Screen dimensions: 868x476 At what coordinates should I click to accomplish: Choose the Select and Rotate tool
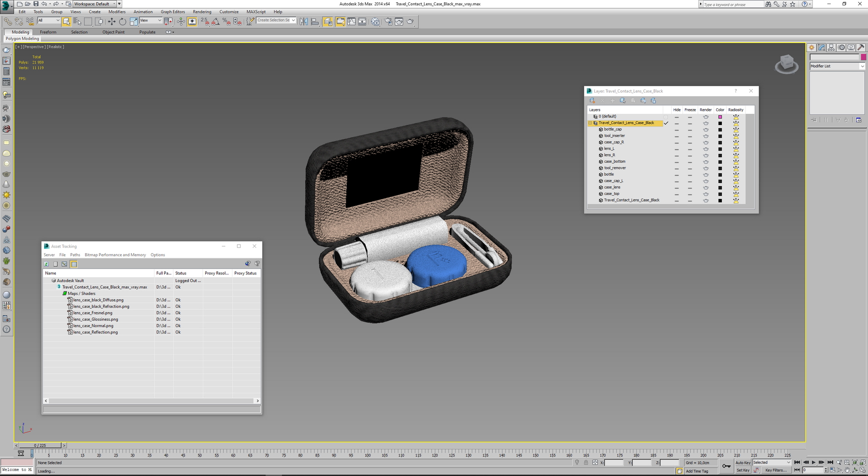point(123,21)
